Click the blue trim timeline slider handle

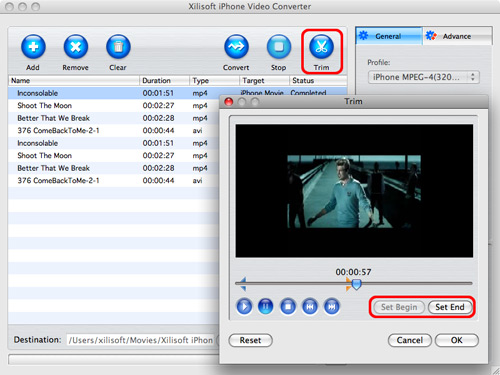357,285
